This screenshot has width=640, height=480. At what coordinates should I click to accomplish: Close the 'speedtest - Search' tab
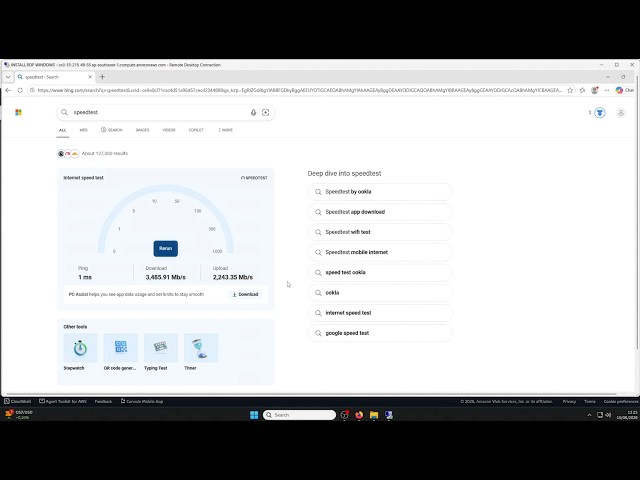[x=90, y=77]
